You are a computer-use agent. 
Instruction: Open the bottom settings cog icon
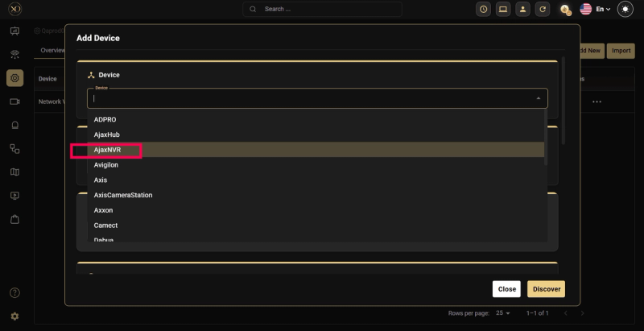(14, 317)
